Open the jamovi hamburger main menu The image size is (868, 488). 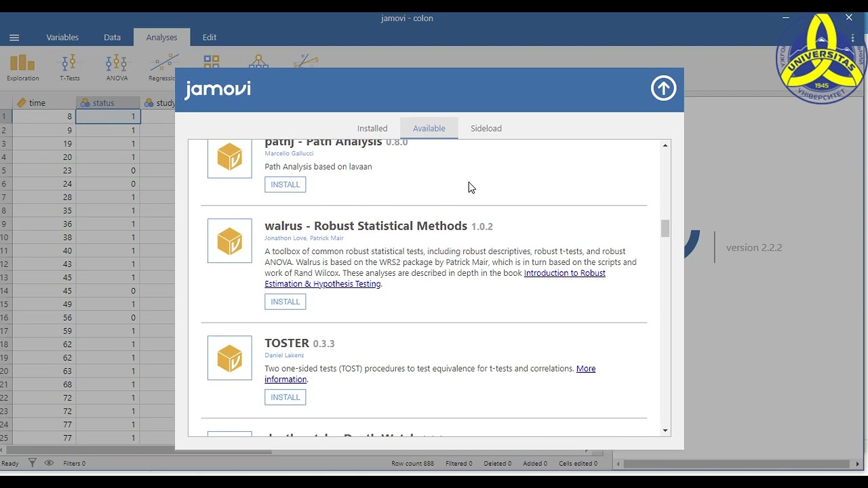click(x=14, y=38)
